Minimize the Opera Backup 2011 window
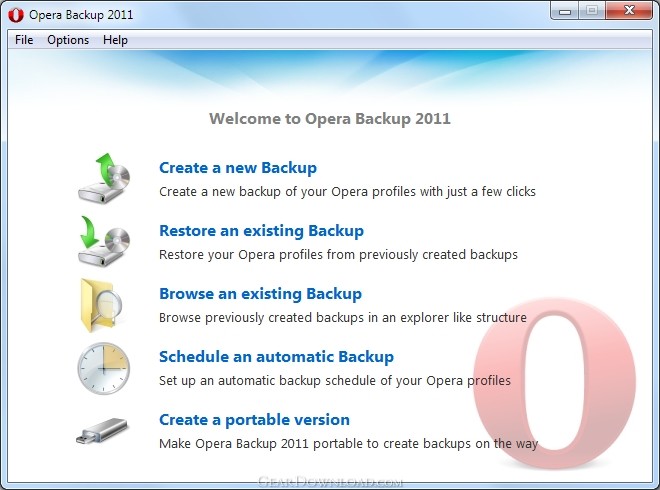Screen dimensions: 660x490 [x=565, y=11]
